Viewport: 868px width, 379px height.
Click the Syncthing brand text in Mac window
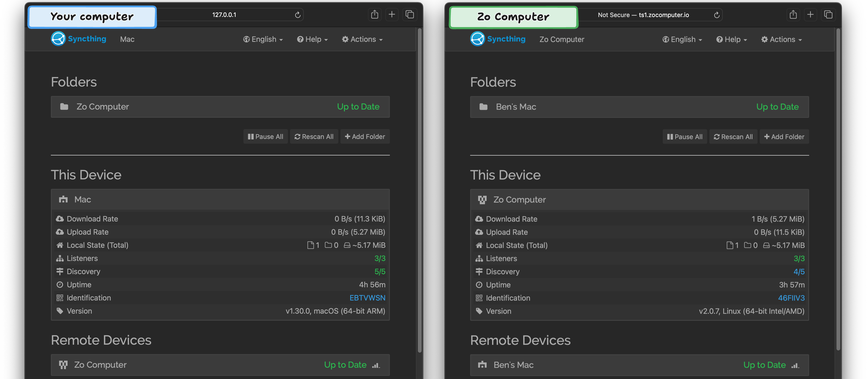[87, 39]
